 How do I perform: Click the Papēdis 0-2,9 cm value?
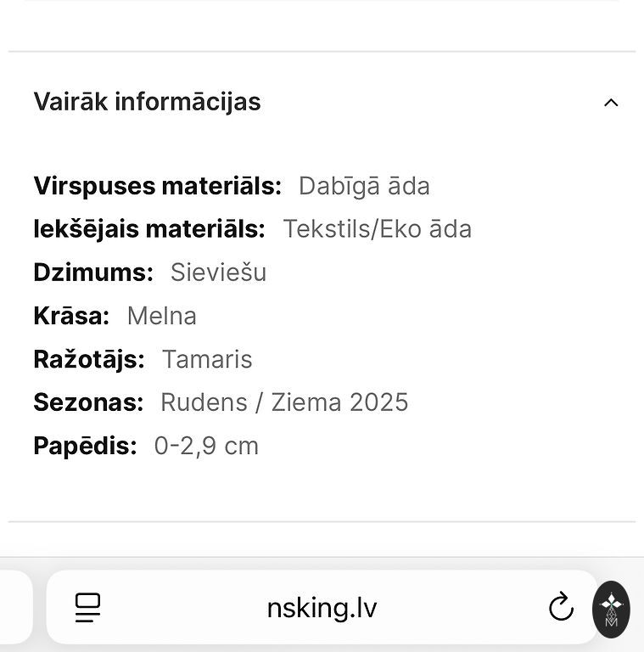pos(206,446)
